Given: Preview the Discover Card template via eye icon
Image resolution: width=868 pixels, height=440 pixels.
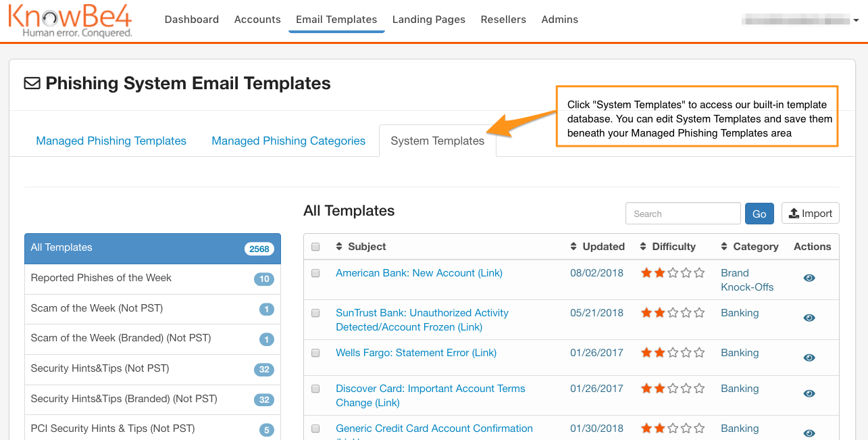Looking at the screenshot, I should click(809, 393).
